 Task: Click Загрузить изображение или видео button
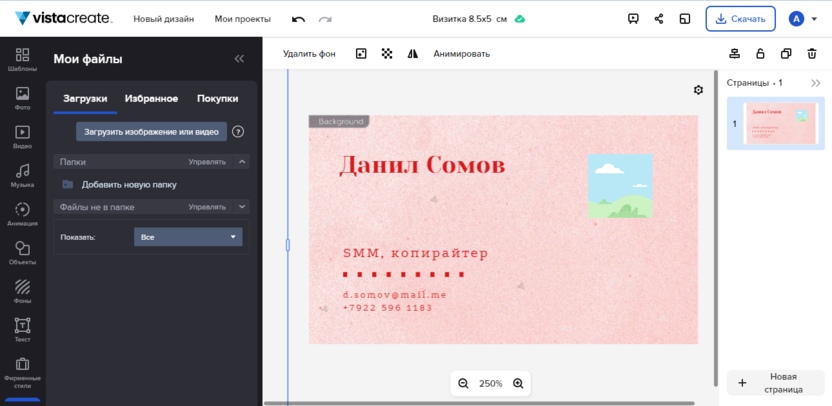click(151, 132)
